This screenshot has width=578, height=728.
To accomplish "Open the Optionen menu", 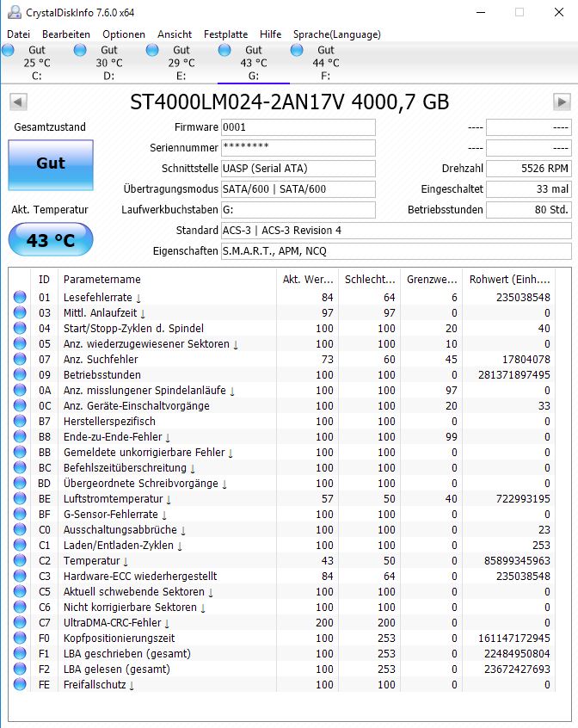I will coord(124,34).
